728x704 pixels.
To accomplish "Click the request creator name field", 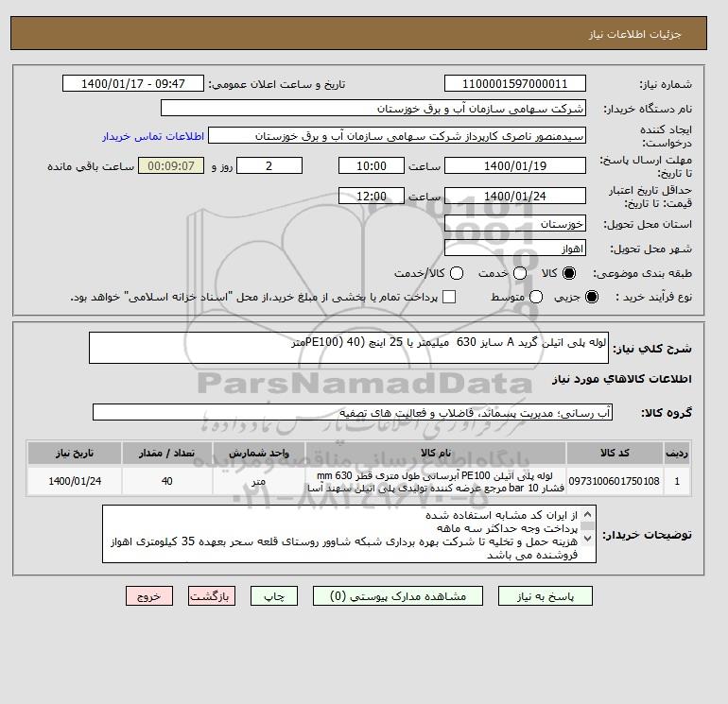I will (397, 136).
